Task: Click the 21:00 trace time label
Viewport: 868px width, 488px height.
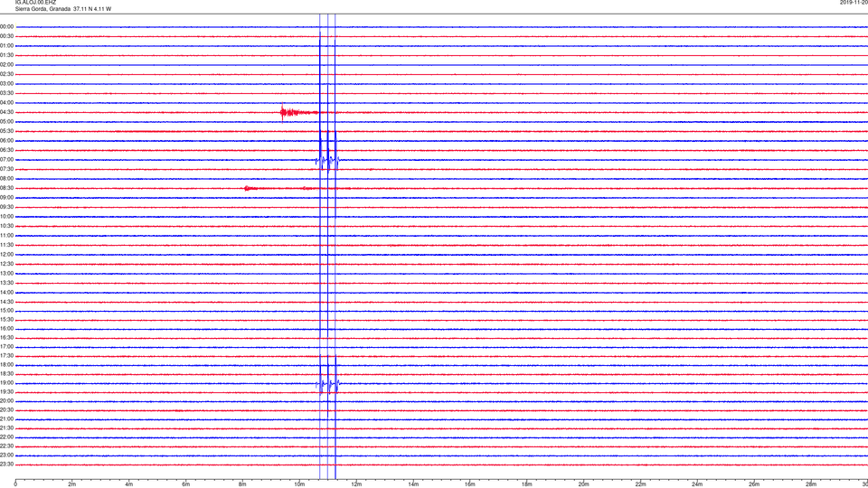Action: click(x=6, y=419)
